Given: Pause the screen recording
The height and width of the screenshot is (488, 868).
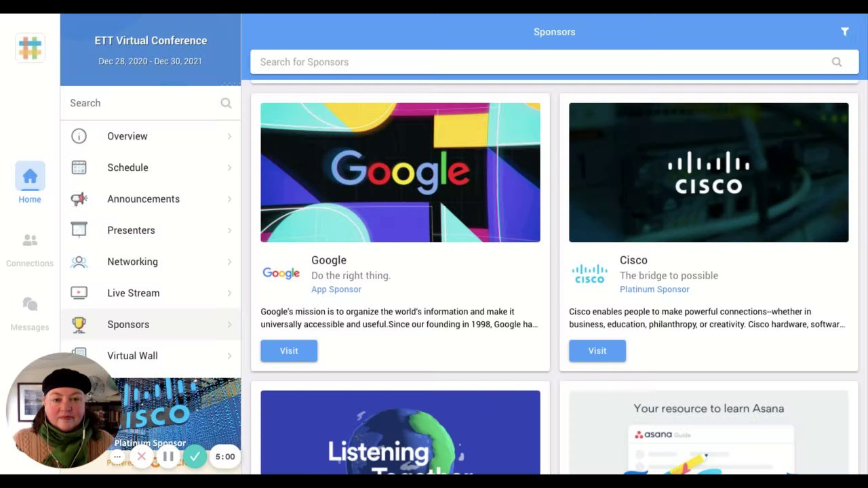Looking at the screenshot, I should (x=168, y=456).
